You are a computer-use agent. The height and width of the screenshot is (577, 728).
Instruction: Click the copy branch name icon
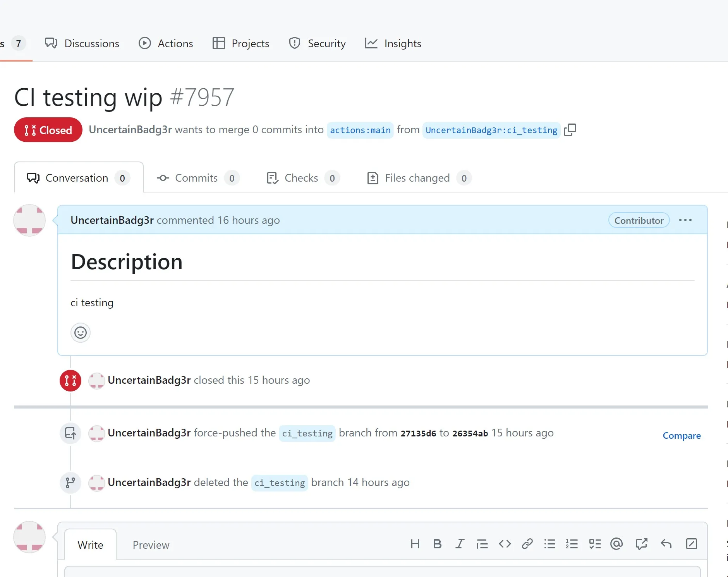[x=570, y=130]
